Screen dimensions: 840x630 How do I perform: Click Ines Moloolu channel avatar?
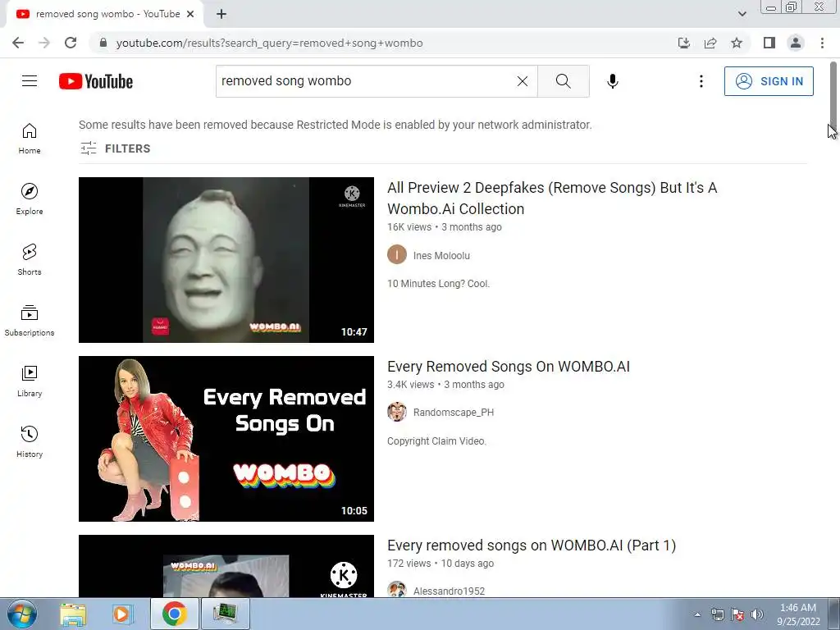pos(397,254)
